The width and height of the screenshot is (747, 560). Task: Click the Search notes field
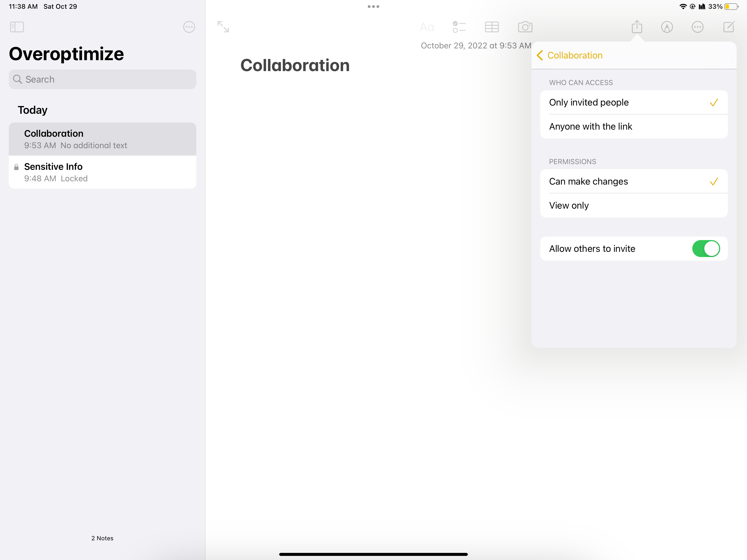pyautogui.click(x=102, y=79)
